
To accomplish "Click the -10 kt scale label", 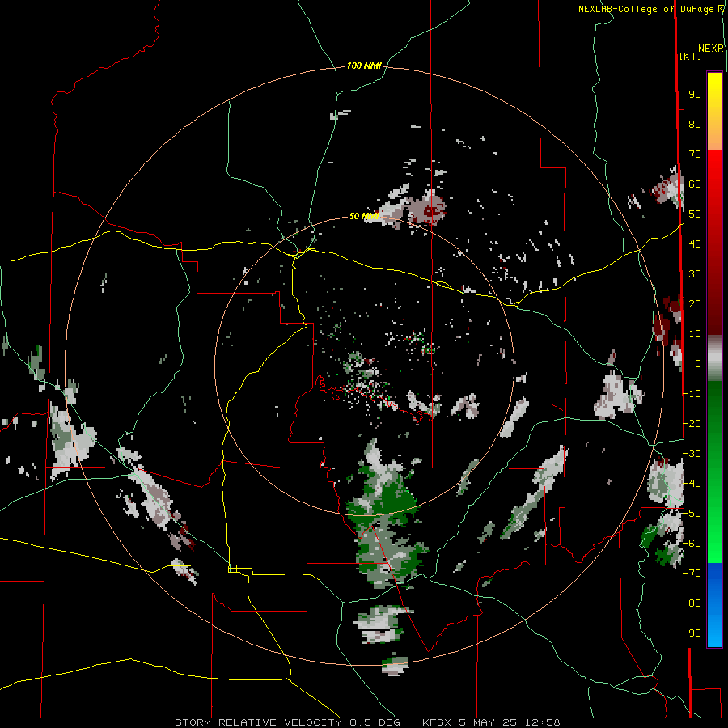I will (x=692, y=394).
